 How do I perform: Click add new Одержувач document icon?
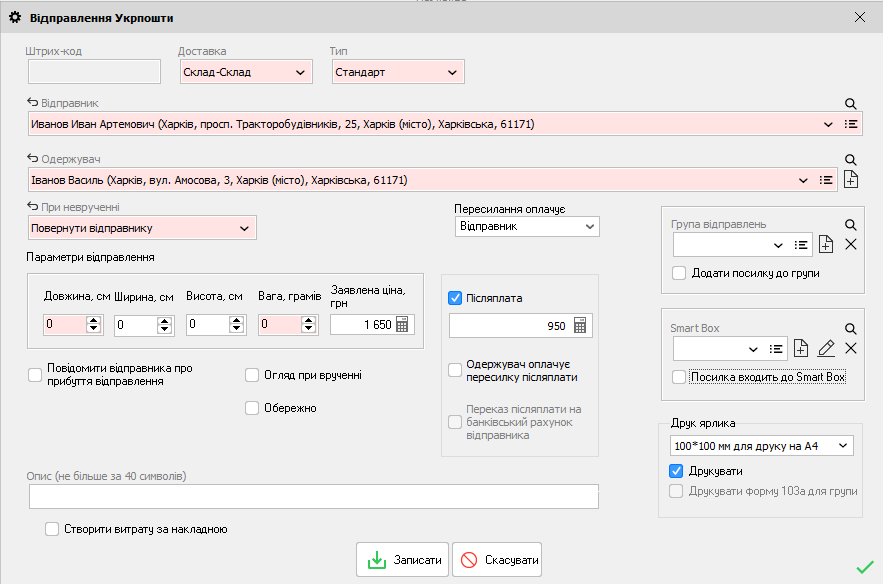tap(851, 180)
